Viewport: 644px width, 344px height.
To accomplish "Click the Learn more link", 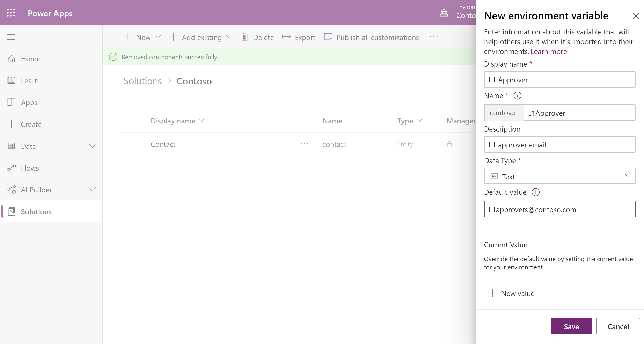I will coord(549,51).
